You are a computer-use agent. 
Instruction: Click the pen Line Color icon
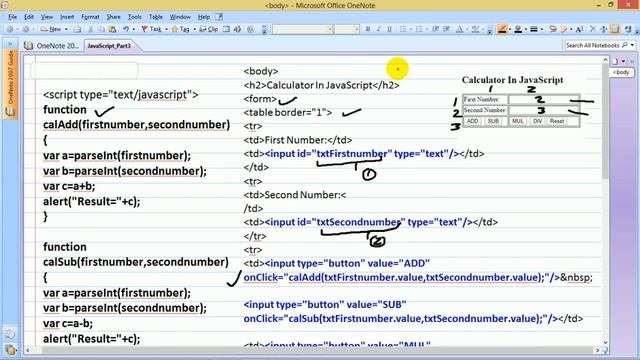(x=518, y=29)
